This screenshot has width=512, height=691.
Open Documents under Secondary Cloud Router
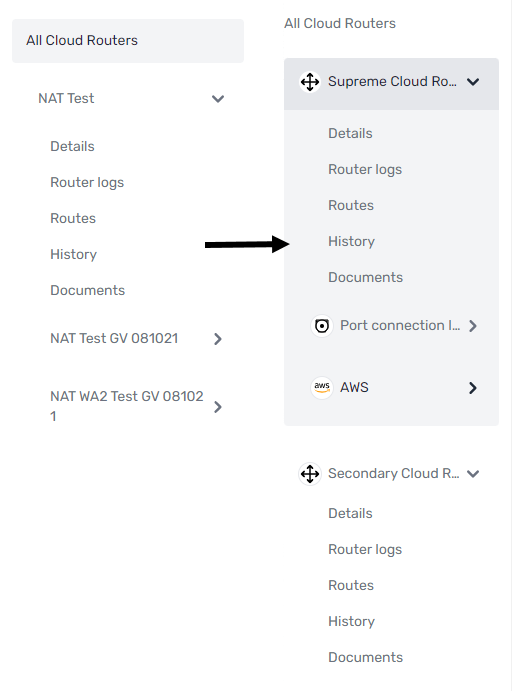click(365, 657)
